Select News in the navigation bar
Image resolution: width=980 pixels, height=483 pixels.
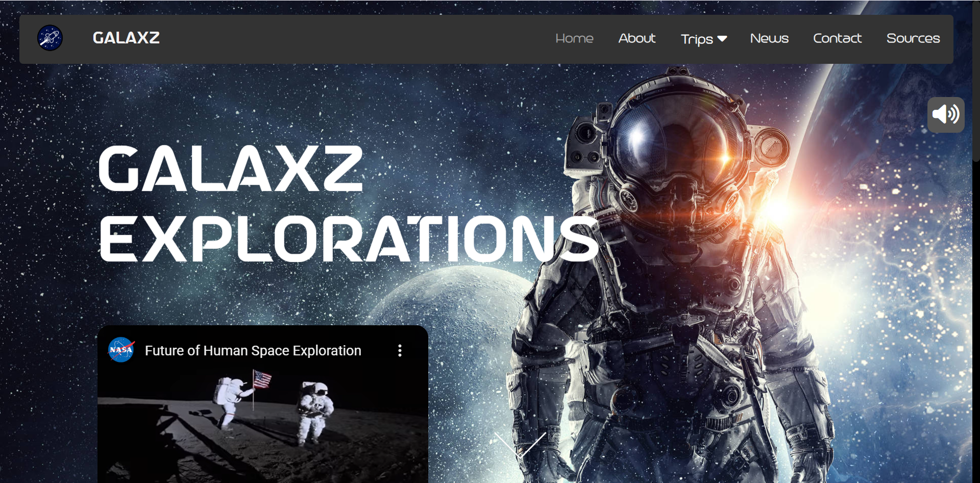pos(769,38)
